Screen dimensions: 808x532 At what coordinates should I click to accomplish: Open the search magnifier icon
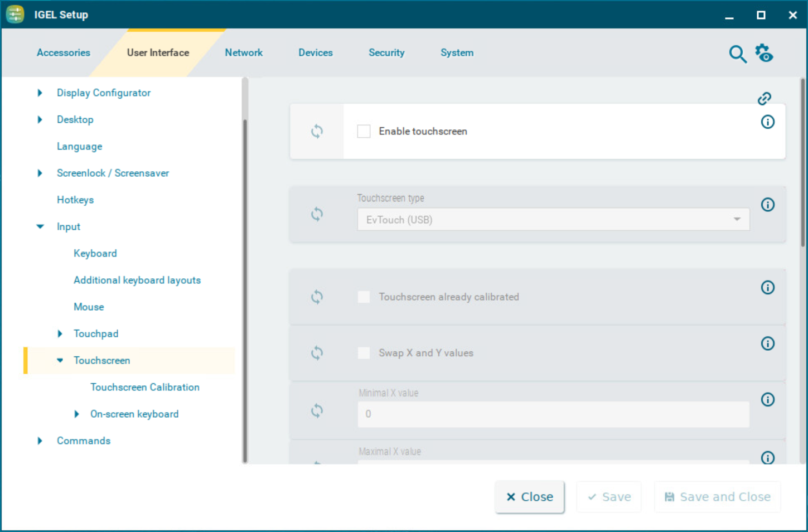[x=737, y=54]
